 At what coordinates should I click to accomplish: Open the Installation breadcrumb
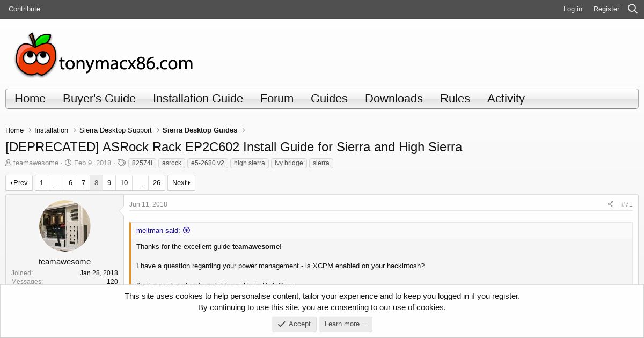(x=51, y=130)
